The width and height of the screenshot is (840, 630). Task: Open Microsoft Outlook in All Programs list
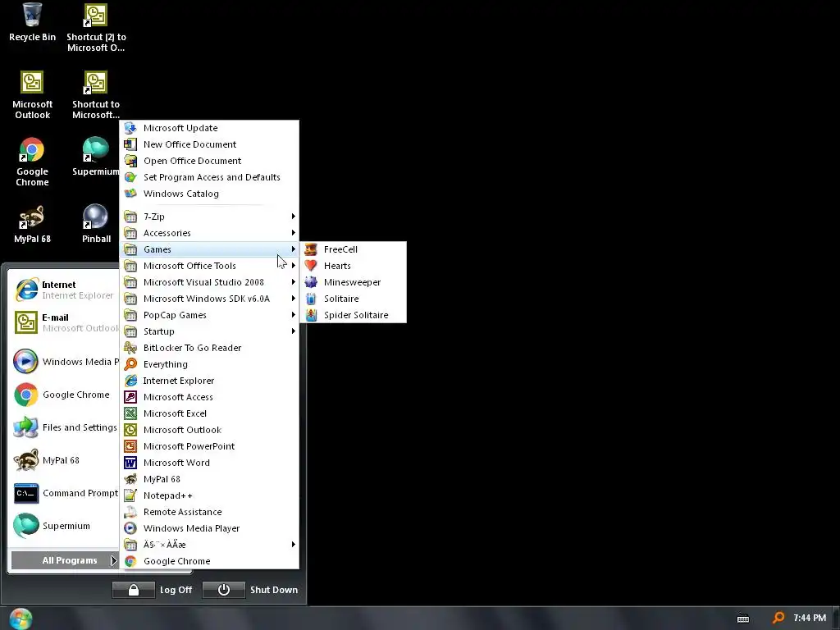[x=209, y=430]
